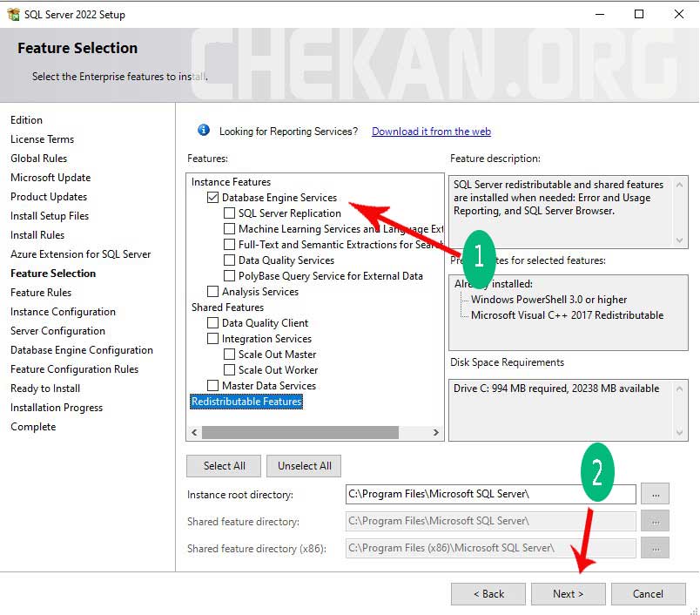The height and width of the screenshot is (615, 700).
Task: Enable SQL Server Replication checkbox
Action: click(229, 213)
